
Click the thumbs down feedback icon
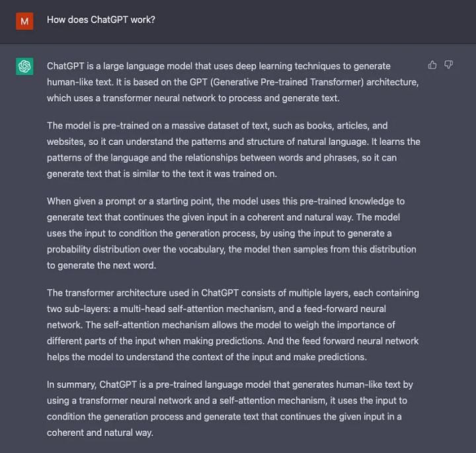pos(448,65)
